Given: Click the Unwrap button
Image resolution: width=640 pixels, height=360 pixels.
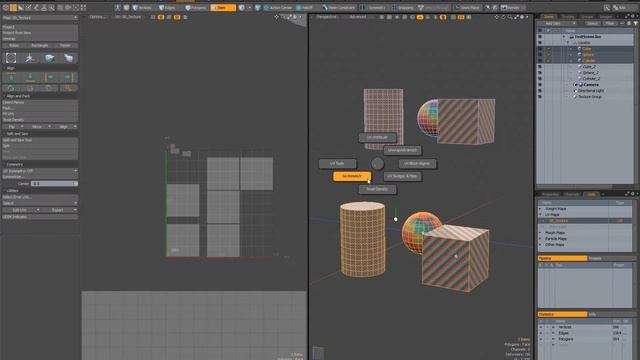Looking at the screenshot, I should coord(40,38).
